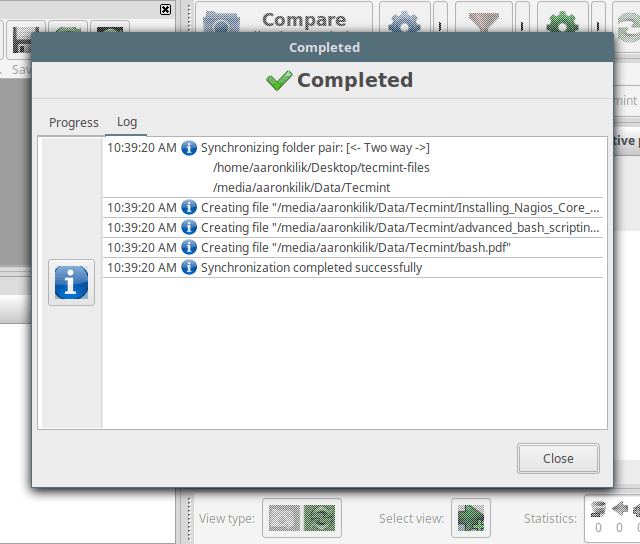This screenshot has width=640, height=544.
Task: Toggle info messages filter in log
Action: click(71, 282)
